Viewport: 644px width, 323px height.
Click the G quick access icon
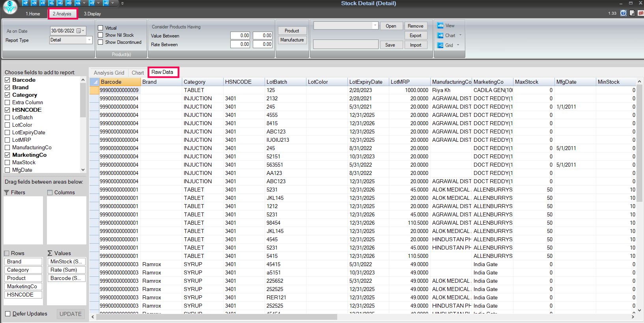60,3
